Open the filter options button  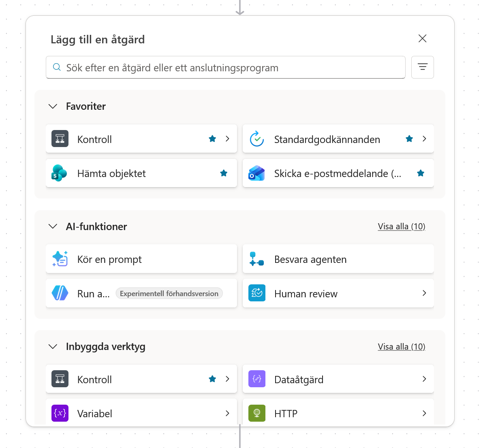click(x=423, y=67)
